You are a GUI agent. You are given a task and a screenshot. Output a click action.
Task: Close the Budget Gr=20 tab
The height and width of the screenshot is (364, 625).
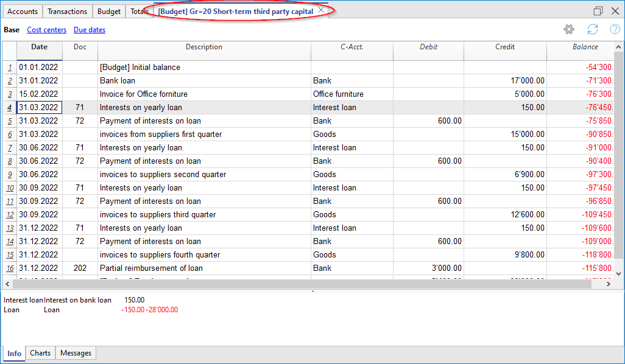click(321, 10)
